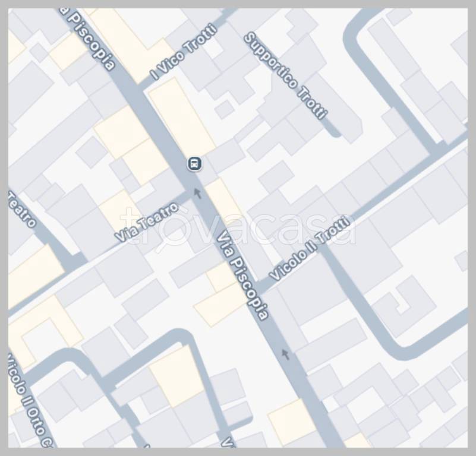The height and width of the screenshot is (456, 476).
Task: Select the I Vico Trotti street label
Action: pos(185,51)
